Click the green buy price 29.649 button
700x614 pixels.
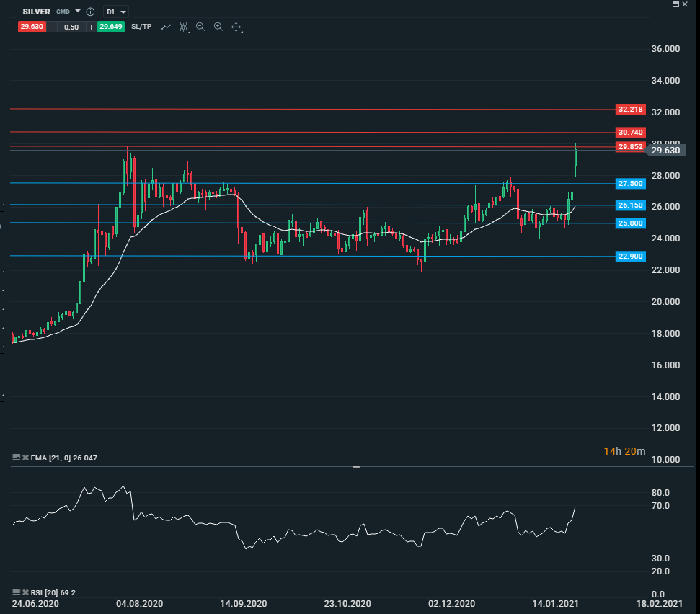111,27
